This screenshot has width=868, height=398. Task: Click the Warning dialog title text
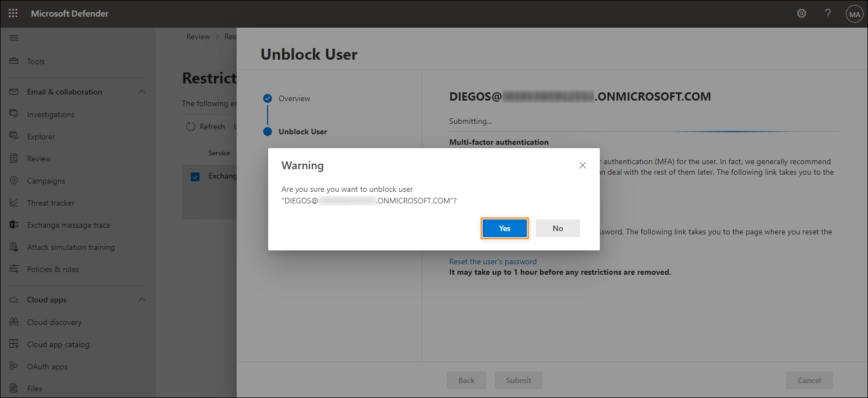(x=302, y=165)
